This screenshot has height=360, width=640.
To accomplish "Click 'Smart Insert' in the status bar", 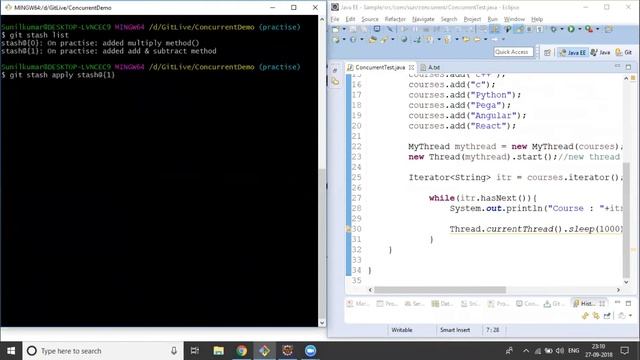I will click(455, 330).
